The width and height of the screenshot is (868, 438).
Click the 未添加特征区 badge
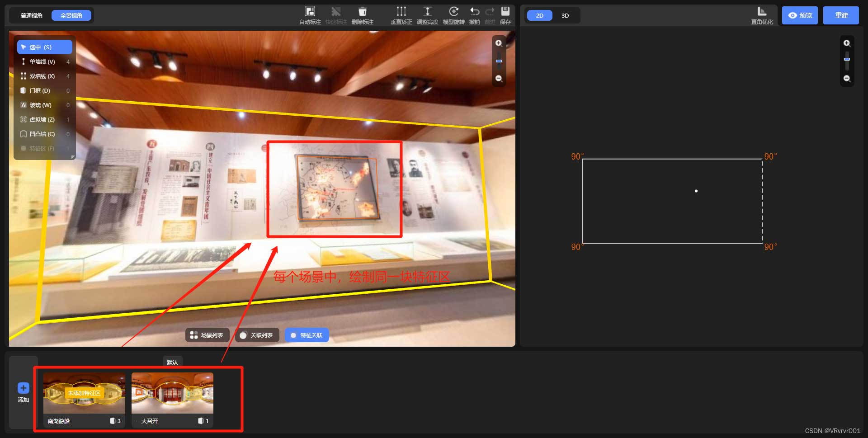[x=84, y=393]
